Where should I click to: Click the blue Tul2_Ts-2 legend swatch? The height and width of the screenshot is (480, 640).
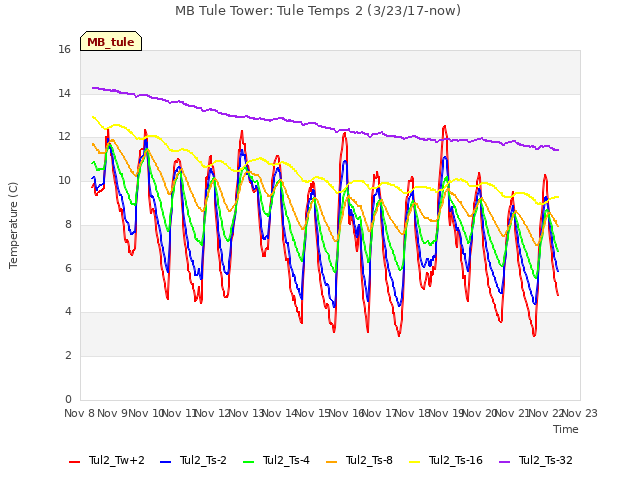click(165, 462)
